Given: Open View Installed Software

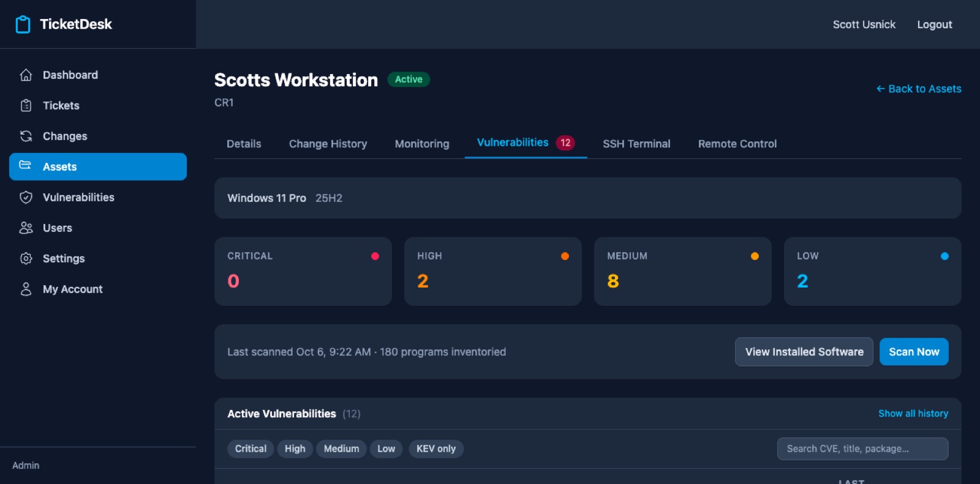Looking at the screenshot, I should pyautogui.click(x=804, y=352).
